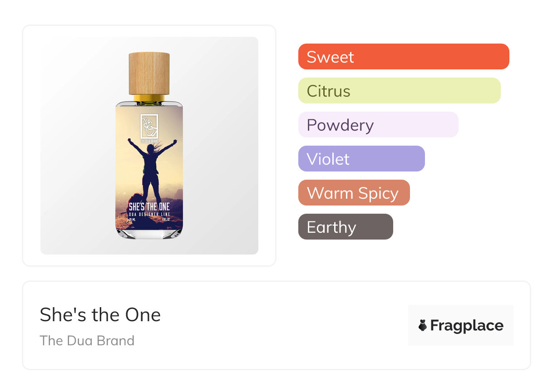Click Dua Designer Line text on label

point(149,214)
